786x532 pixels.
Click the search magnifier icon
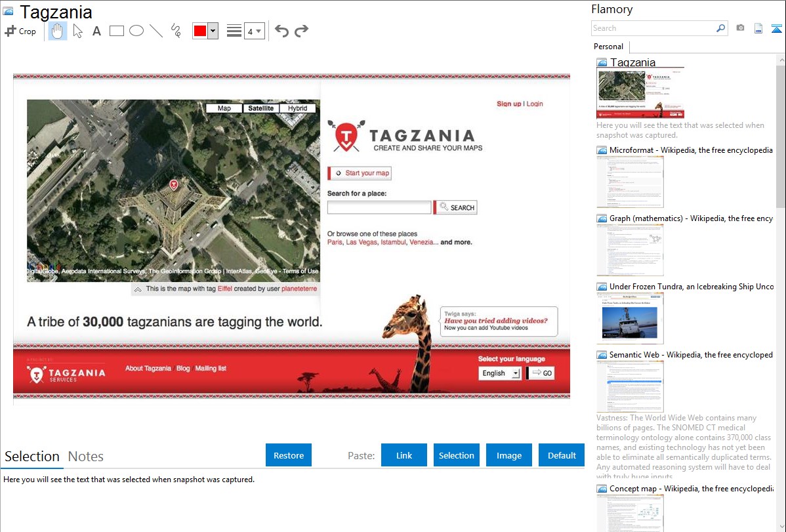click(721, 28)
